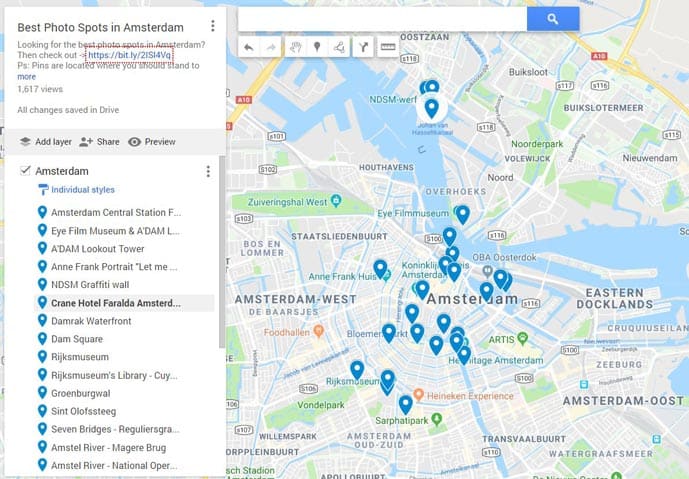Select Eye Film Museum & A'DAM list item
The image size is (689, 479).
coord(124,231)
